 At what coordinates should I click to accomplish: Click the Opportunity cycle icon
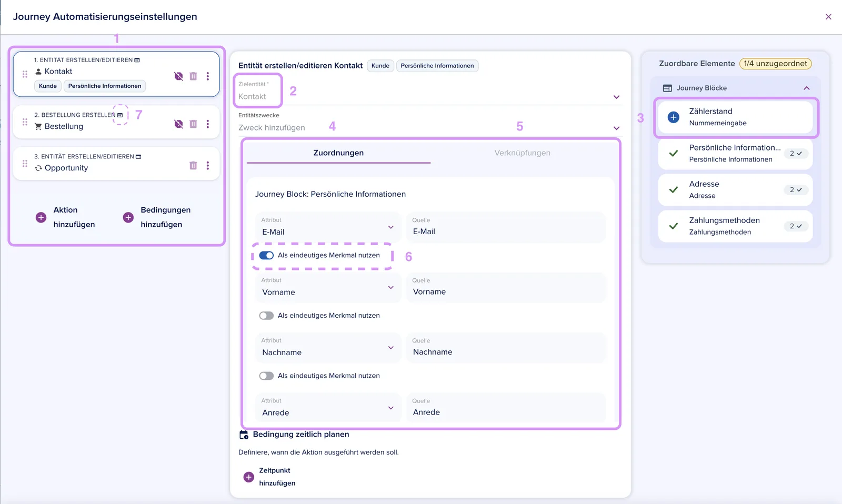point(38,168)
